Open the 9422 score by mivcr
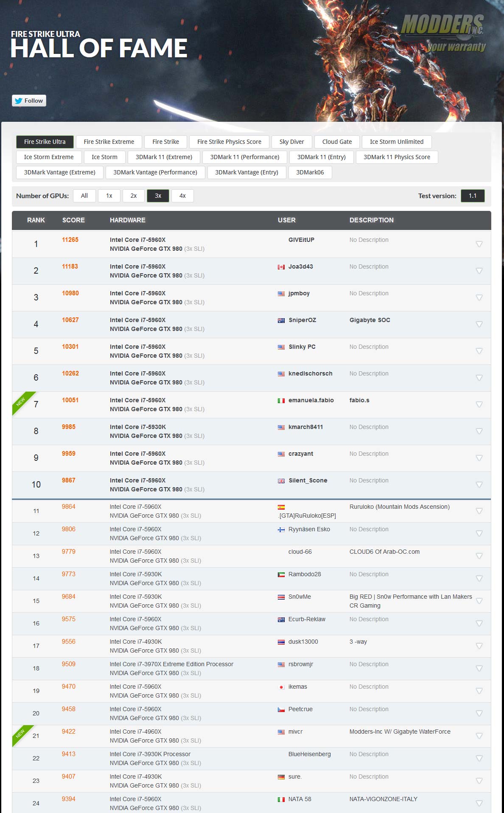504x813 pixels. pos(69,732)
